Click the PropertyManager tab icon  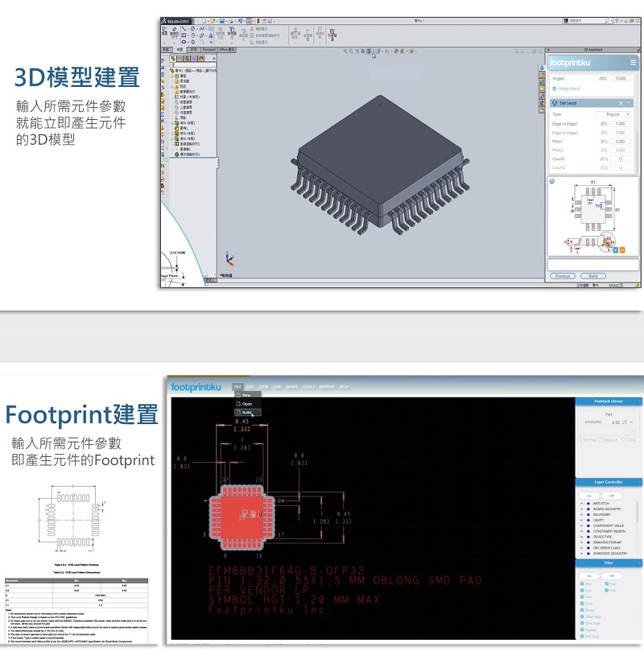180,59
